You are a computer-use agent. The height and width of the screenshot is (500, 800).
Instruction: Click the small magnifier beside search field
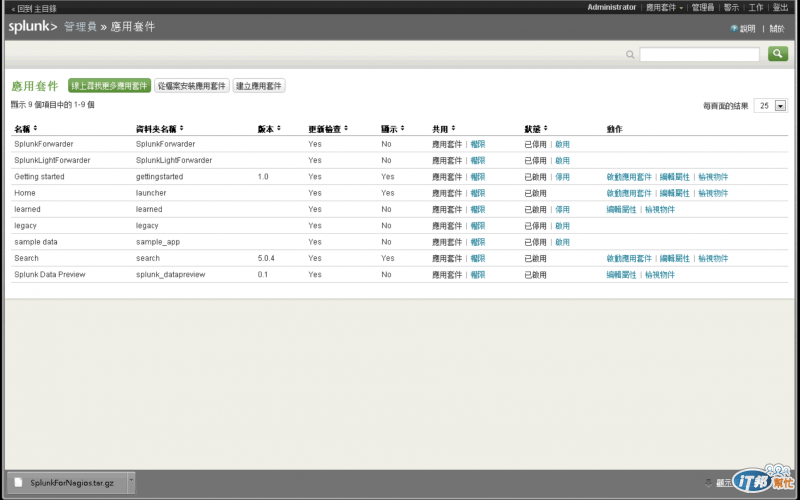630,55
